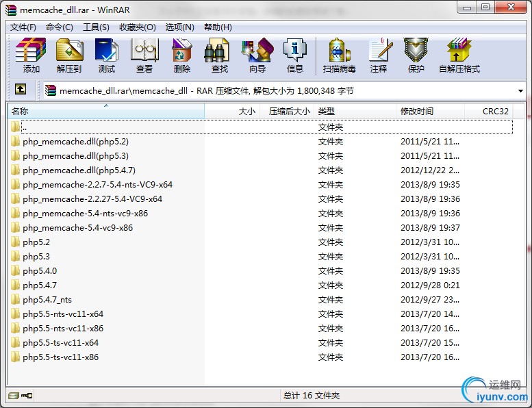Click the 测试 (Test) toolbar icon
This screenshot has height=408, width=532.
point(107,50)
